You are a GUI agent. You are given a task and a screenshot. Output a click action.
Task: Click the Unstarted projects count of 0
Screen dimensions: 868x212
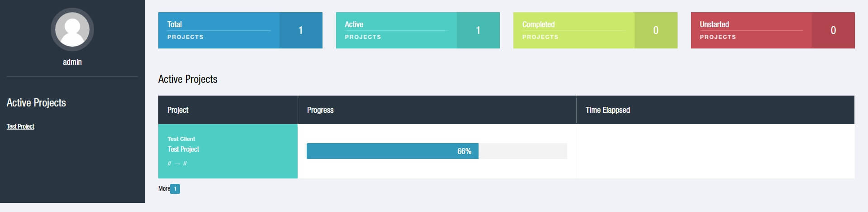(833, 30)
